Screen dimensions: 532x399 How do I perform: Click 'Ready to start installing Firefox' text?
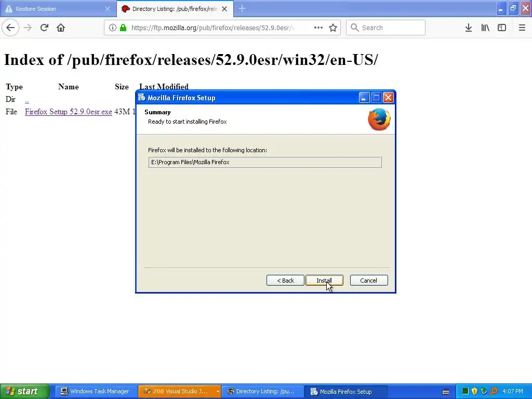pyautogui.click(x=187, y=122)
